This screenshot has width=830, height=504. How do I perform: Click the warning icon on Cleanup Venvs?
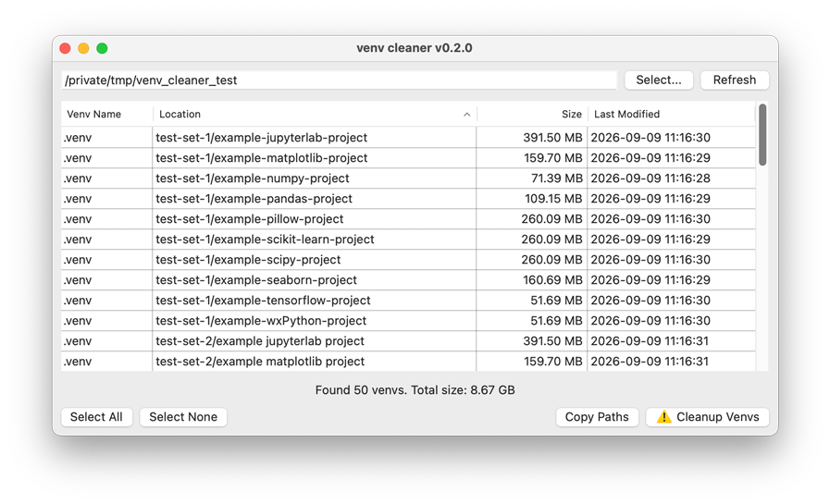[x=663, y=417]
